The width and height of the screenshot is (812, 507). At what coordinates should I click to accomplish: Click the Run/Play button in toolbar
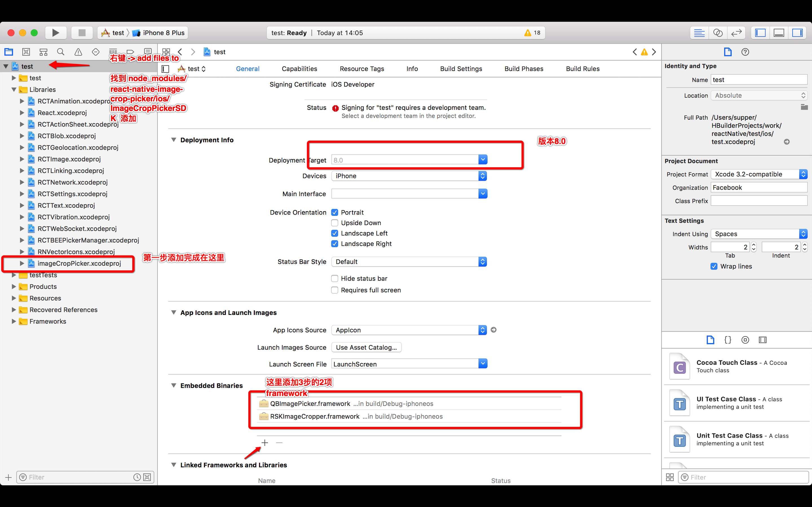[x=56, y=32]
